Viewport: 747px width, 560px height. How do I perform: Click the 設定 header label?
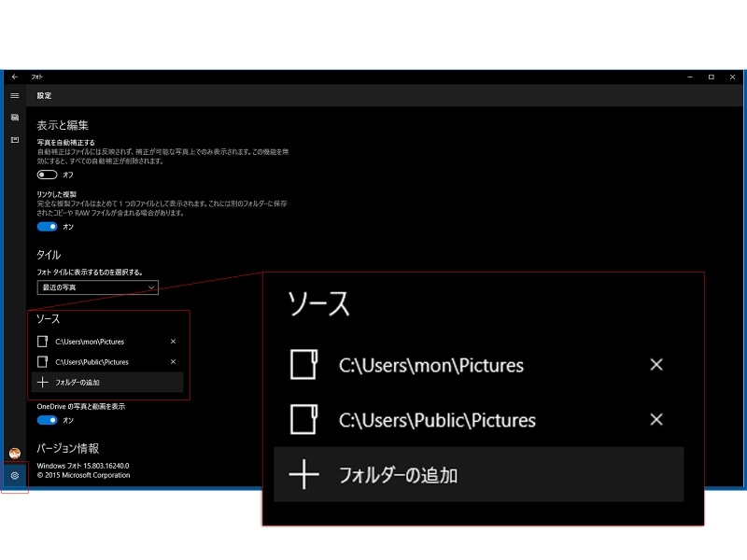43,95
